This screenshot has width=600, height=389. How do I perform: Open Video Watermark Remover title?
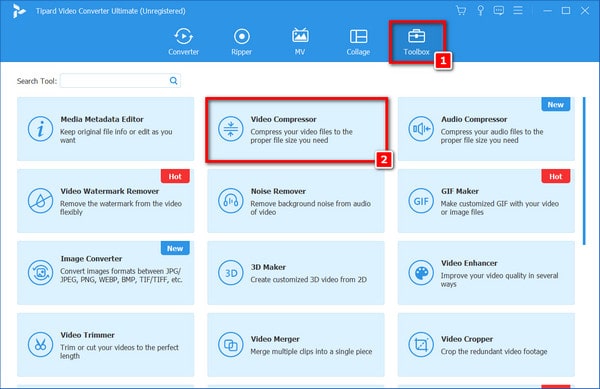tap(109, 191)
